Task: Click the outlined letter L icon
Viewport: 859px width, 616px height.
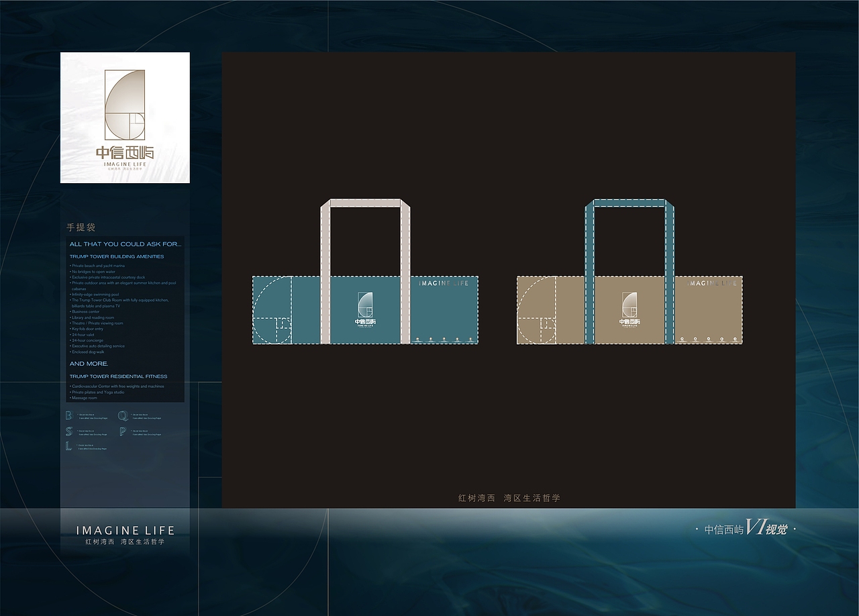Action: point(68,446)
